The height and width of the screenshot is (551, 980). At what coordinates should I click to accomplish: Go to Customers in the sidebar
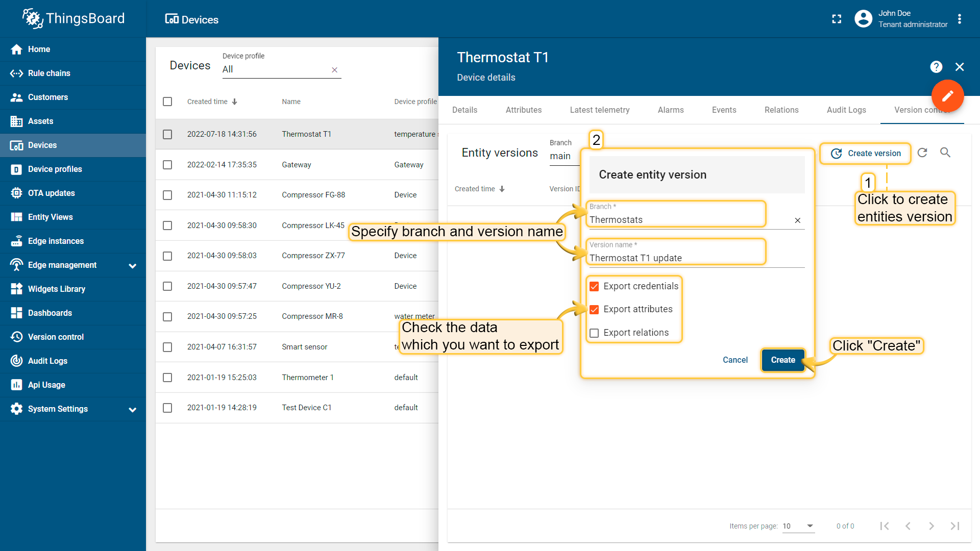73,97
